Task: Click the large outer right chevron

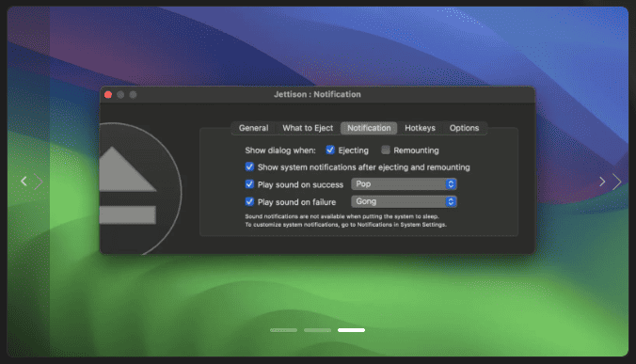Action: 616,182
